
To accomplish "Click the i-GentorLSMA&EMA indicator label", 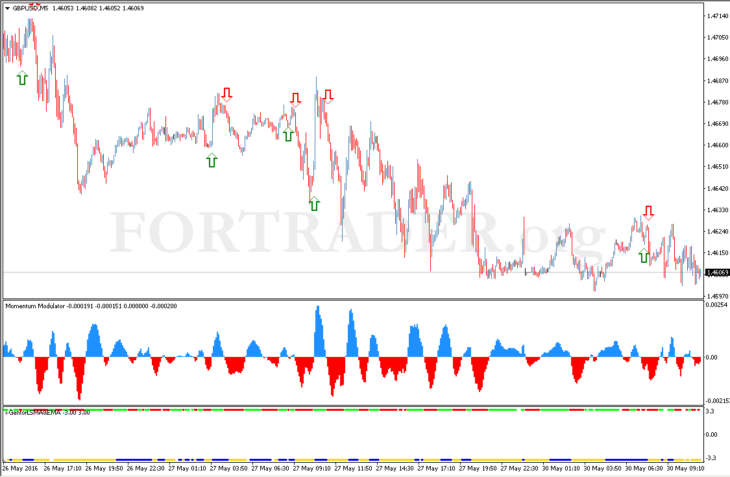I will click(33, 413).
